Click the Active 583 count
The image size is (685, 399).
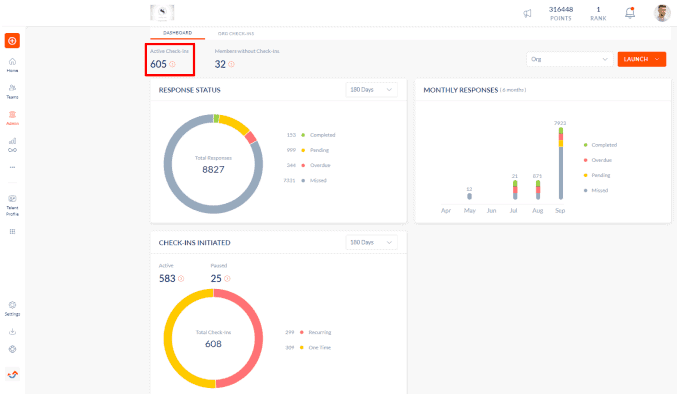pos(167,278)
